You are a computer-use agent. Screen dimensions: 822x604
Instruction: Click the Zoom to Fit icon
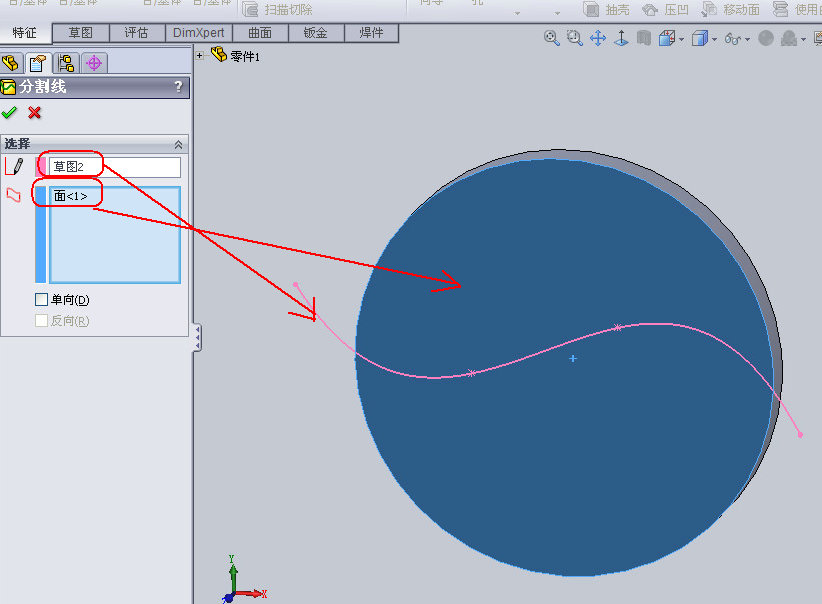point(551,38)
